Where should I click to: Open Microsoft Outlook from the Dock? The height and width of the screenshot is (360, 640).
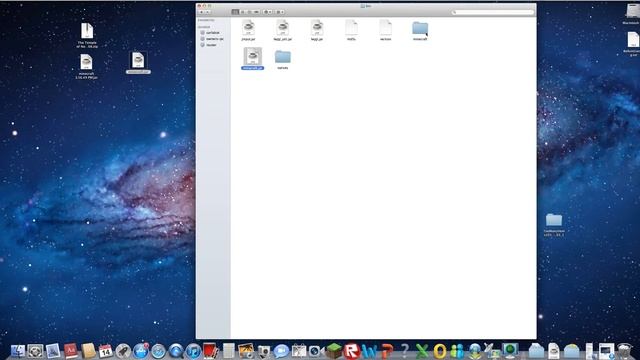click(x=440, y=351)
